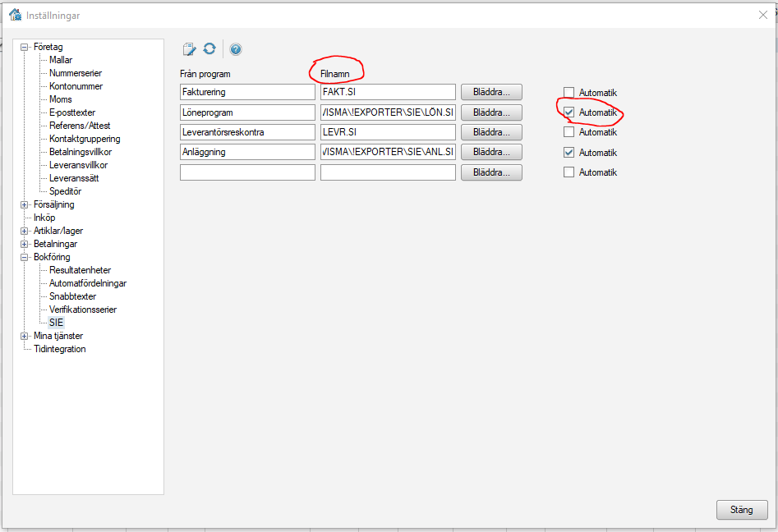Collapse the Bokföring tree node

click(24, 257)
